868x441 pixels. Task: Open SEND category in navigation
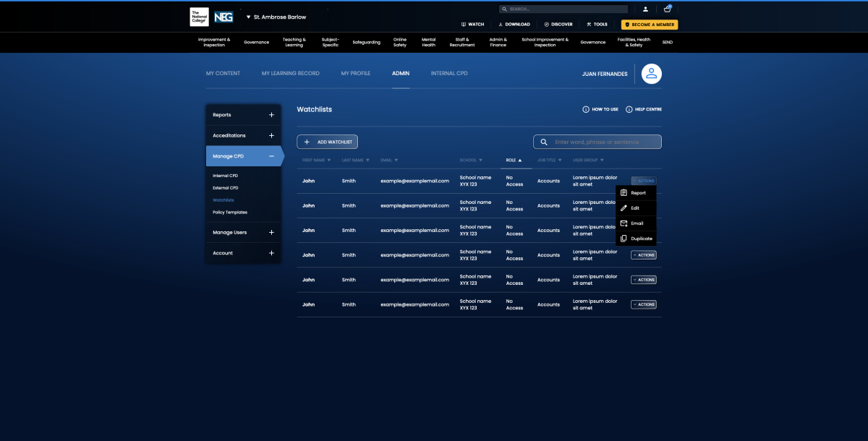[668, 42]
